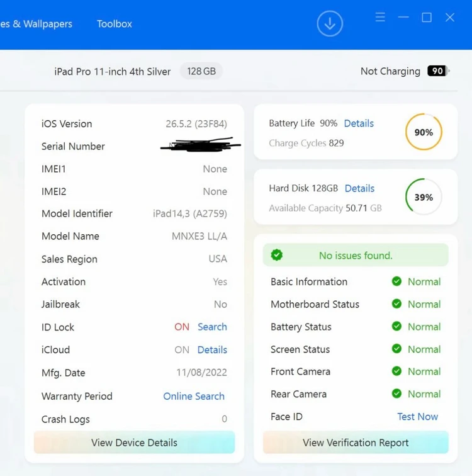The image size is (472, 476).
Task: Click the Sales Region USA value
Action: [x=218, y=259]
